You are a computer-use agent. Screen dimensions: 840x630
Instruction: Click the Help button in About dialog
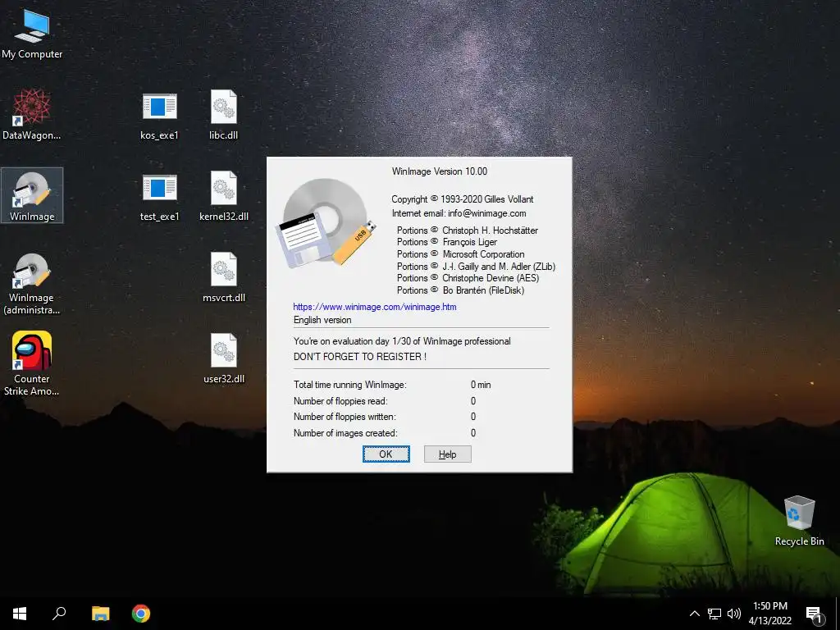[447, 454]
